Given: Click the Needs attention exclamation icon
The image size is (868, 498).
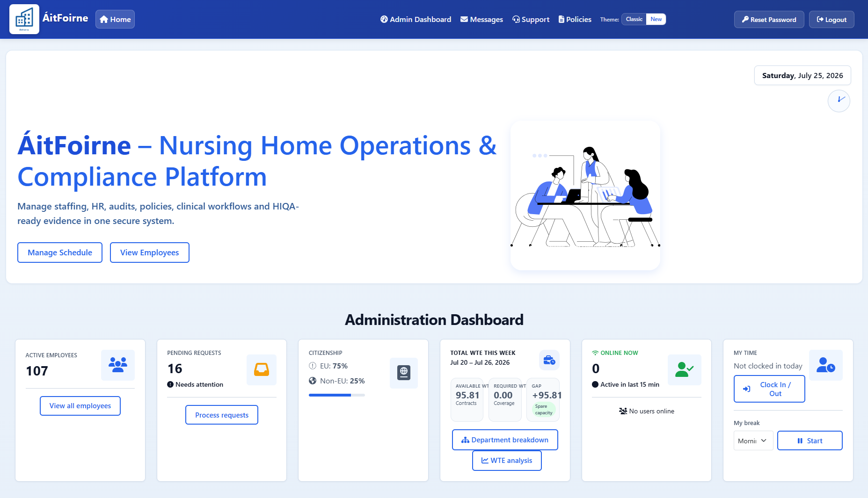Looking at the screenshot, I should pyautogui.click(x=170, y=384).
